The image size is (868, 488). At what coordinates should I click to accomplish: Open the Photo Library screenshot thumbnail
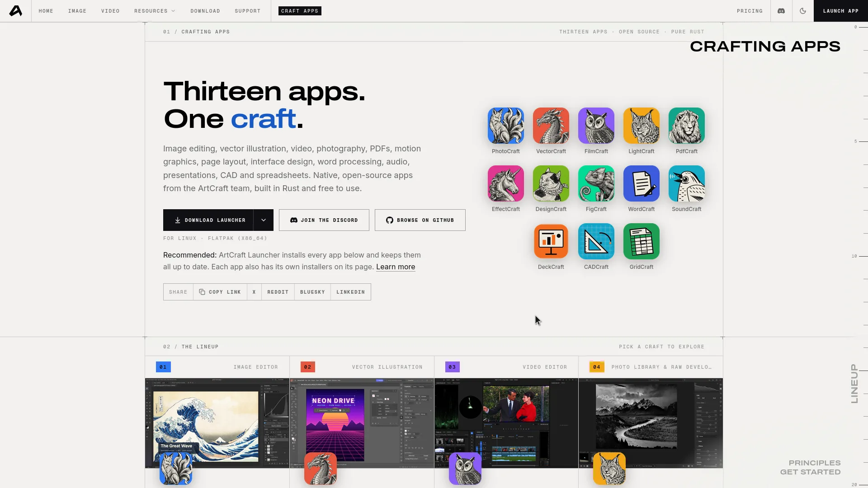(x=651, y=423)
